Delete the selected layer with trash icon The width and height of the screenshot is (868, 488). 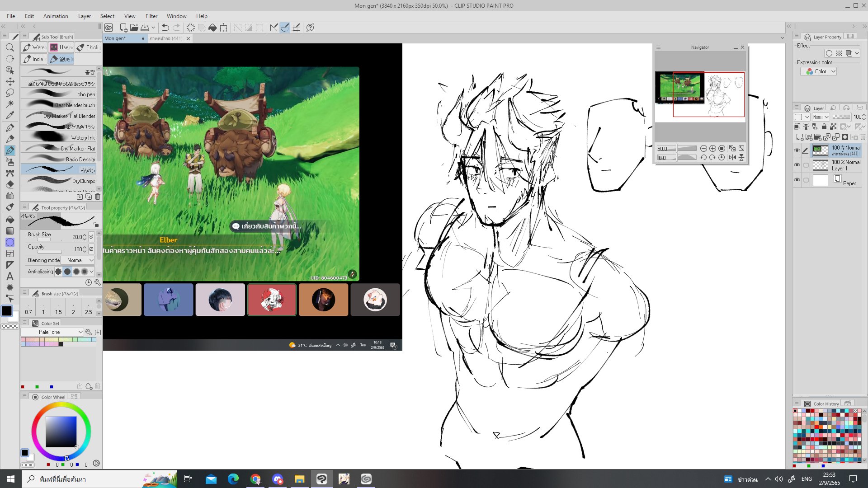click(x=863, y=137)
